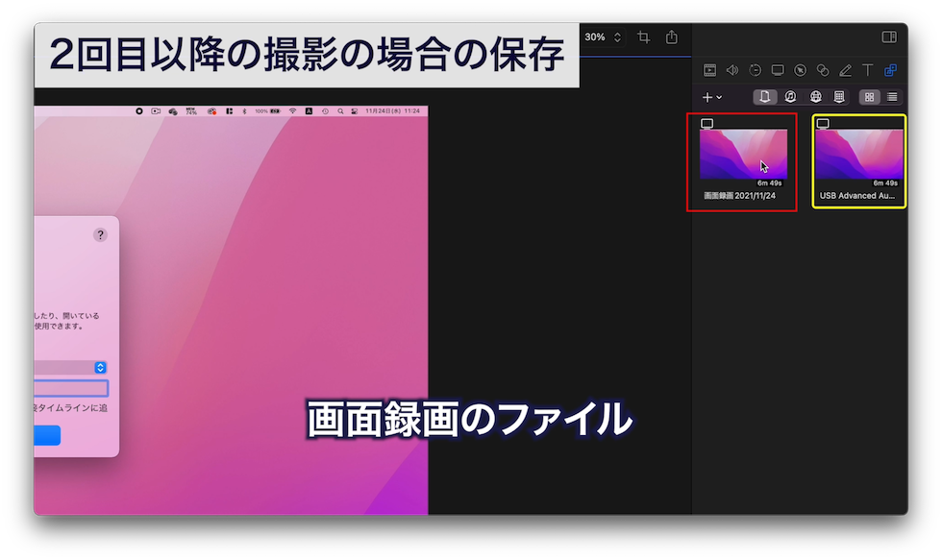Switch media library to list view

click(892, 97)
